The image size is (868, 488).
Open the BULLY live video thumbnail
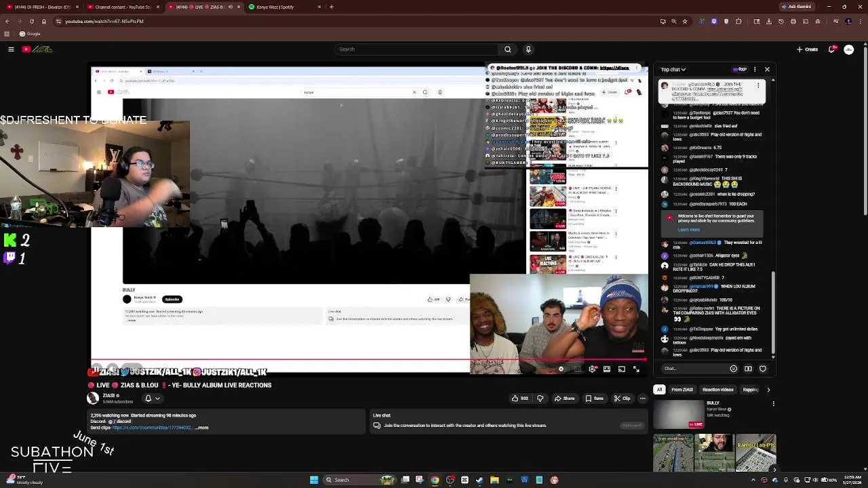679,415
